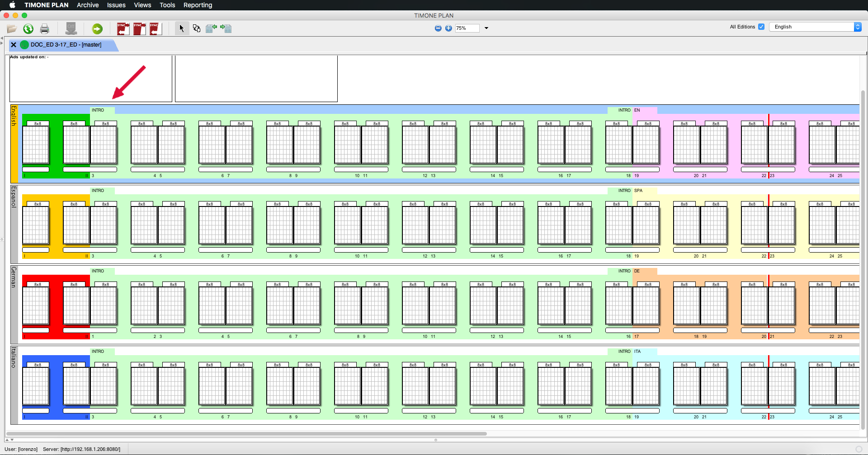Click the 75% zoom input field

pyautogui.click(x=467, y=28)
